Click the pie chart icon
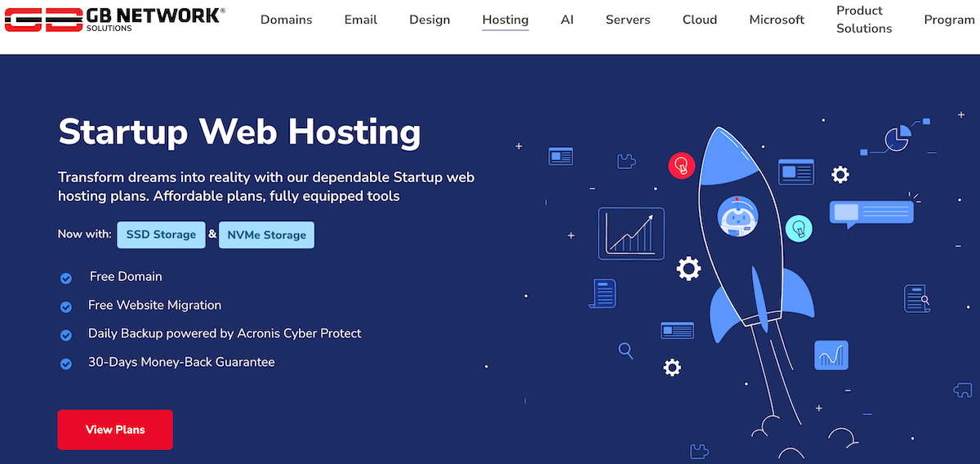Image resolution: width=980 pixels, height=464 pixels. point(898,138)
